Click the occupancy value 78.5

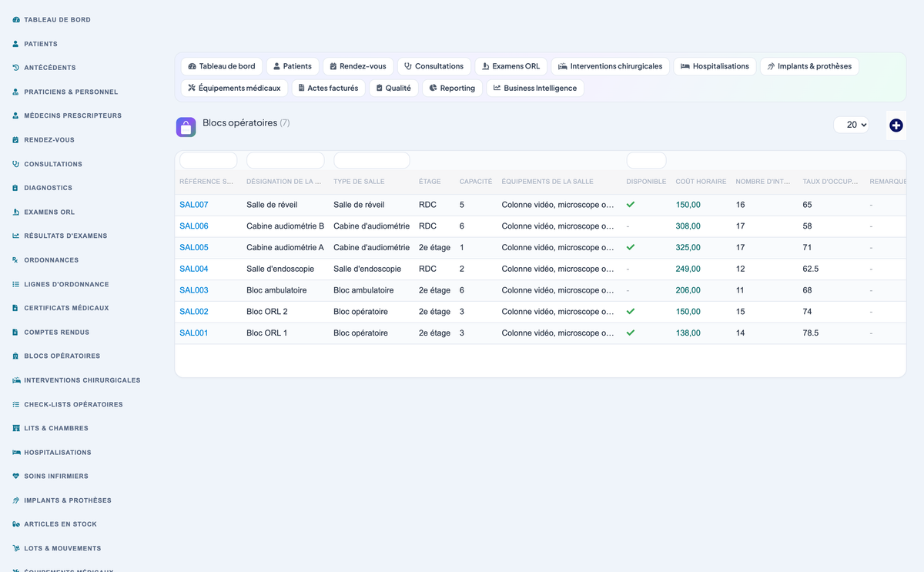point(810,333)
